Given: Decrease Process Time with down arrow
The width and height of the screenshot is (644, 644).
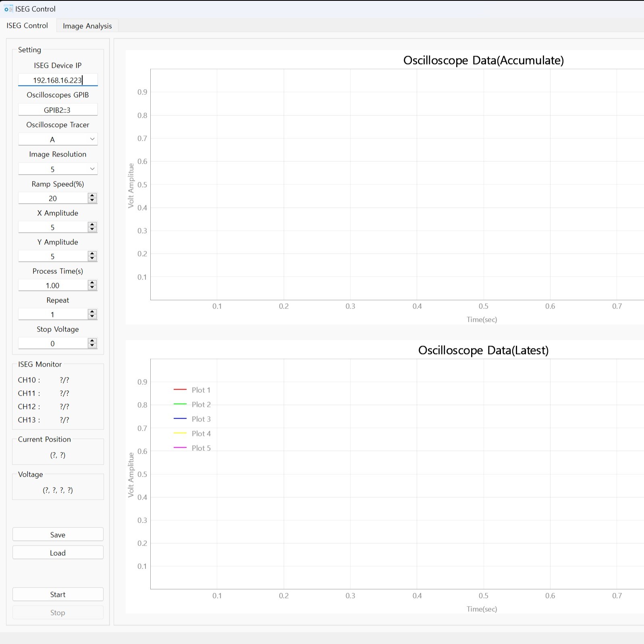Looking at the screenshot, I should [x=92, y=288].
